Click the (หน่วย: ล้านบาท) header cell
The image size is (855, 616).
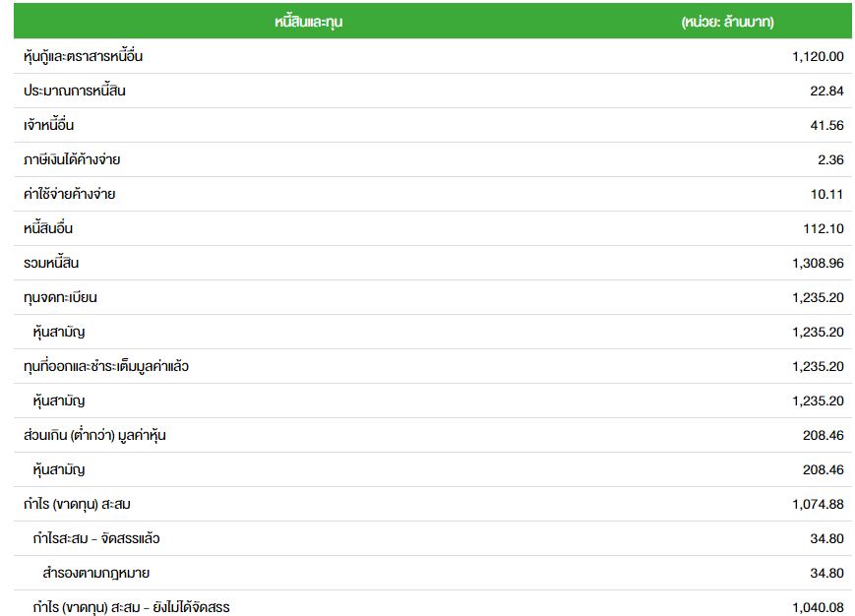(x=727, y=22)
